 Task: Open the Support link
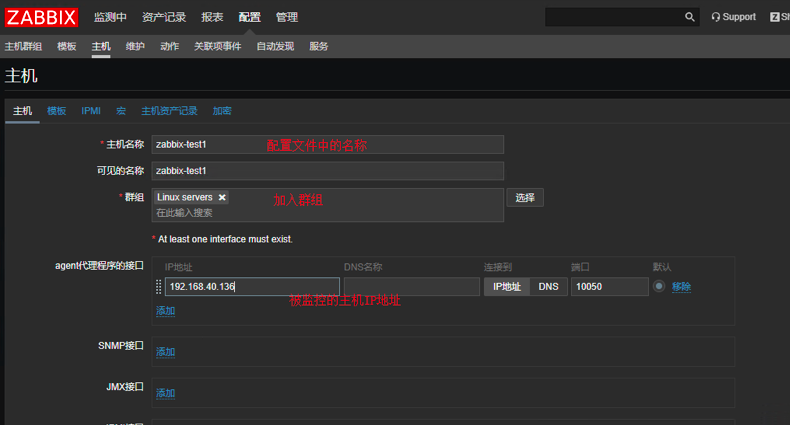734,17
